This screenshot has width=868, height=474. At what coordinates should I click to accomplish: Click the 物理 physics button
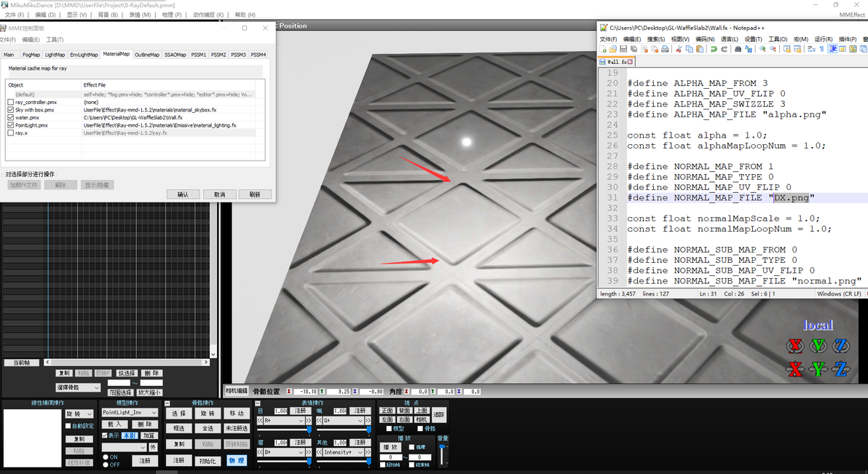[x=237, y=460]
